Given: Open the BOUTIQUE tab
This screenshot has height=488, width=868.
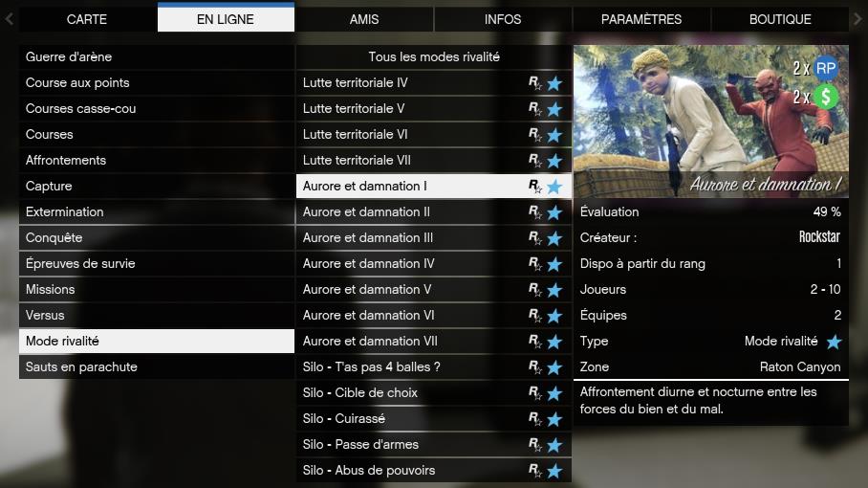Looking at the screenshot, I should [x=780, y=19].
